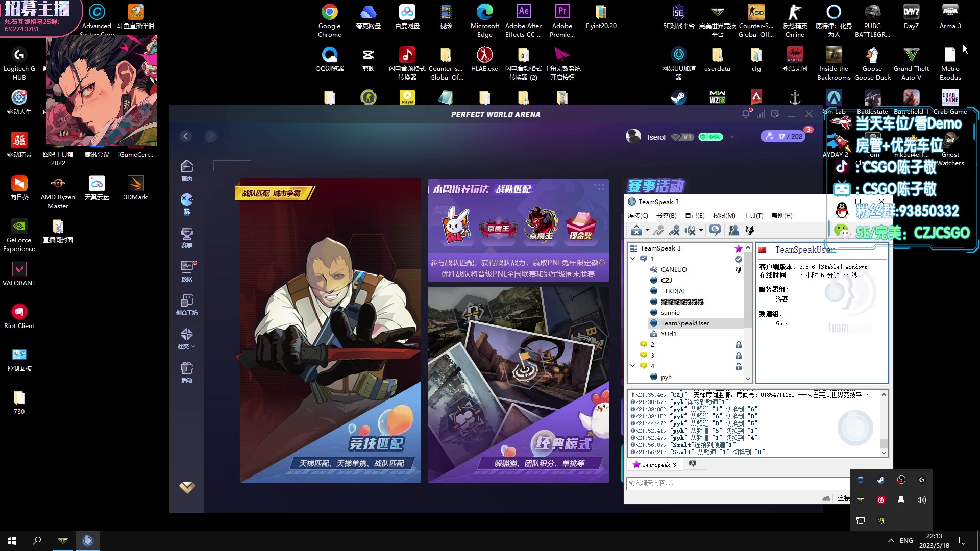Open the 书签(B) bookmarks menu
This screenshot has width=980, height=551.
click(666, 216)
